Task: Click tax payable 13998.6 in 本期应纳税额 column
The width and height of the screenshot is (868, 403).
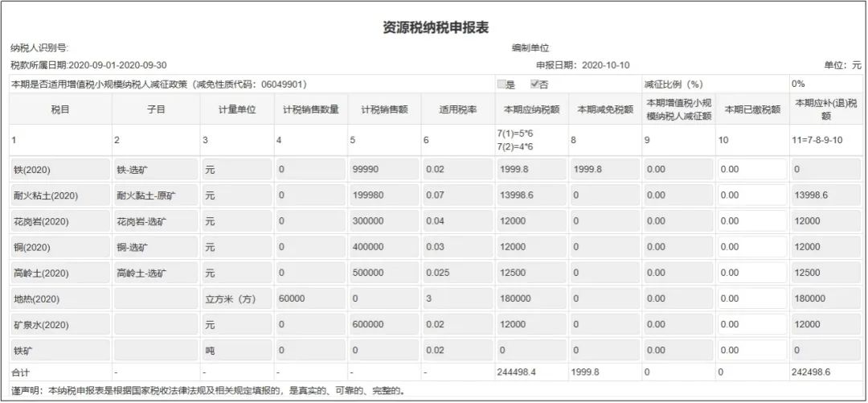Action: pos(531,195)
